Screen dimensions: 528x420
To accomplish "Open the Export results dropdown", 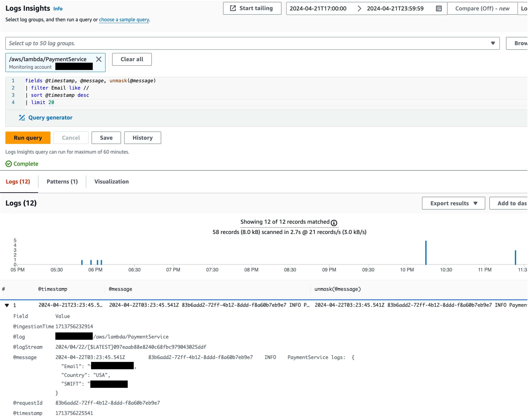I will pyautogui.click(x=453, y=203).
